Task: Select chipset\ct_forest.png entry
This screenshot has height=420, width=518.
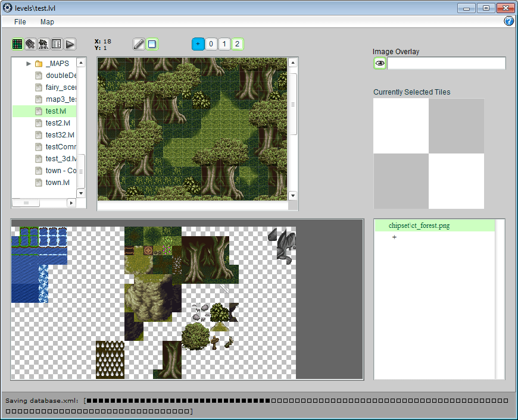Action: 419,225
